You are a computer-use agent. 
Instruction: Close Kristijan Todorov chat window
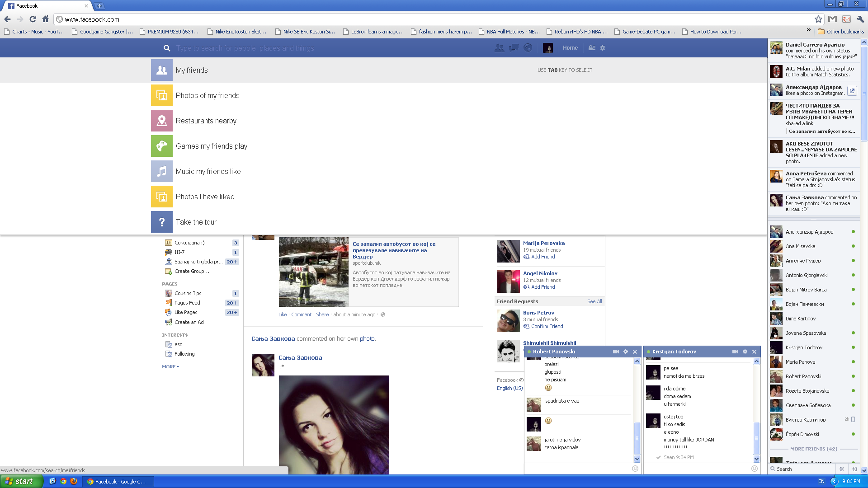coord(754,352)
